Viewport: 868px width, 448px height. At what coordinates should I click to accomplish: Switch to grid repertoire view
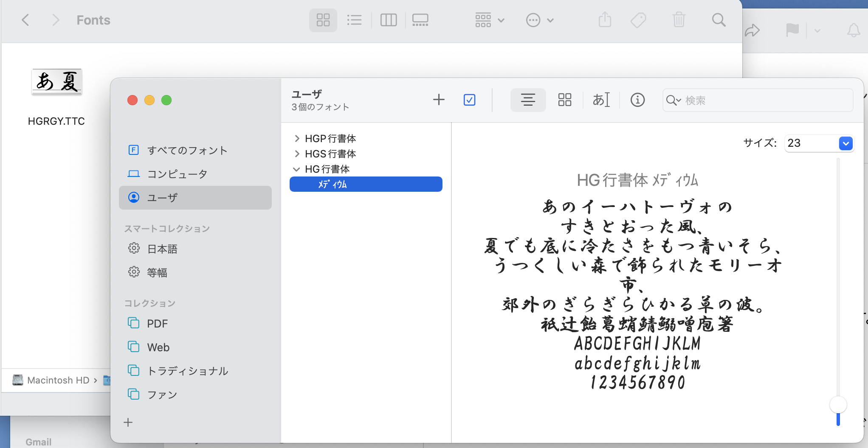pos(564,100)
